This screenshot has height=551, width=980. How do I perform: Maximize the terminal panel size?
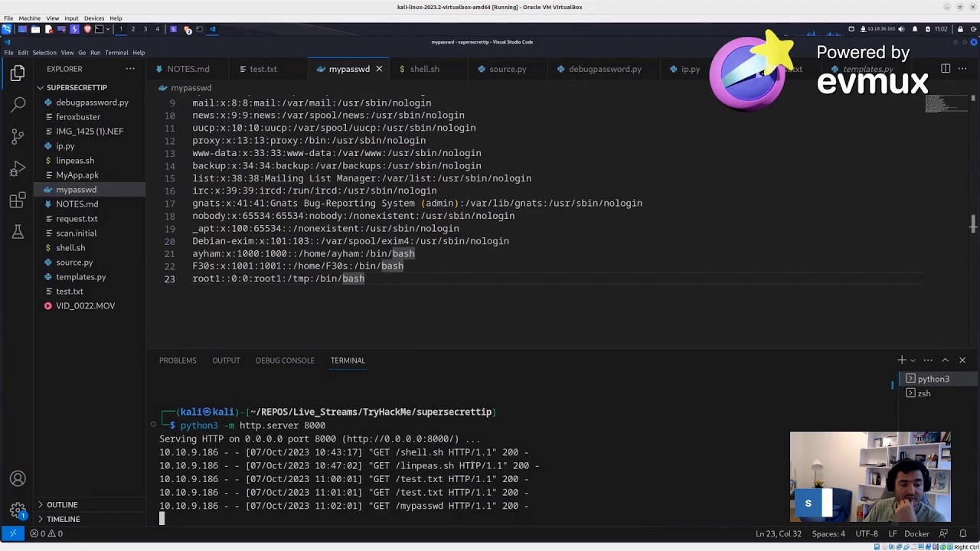click(x=945, y=360)
